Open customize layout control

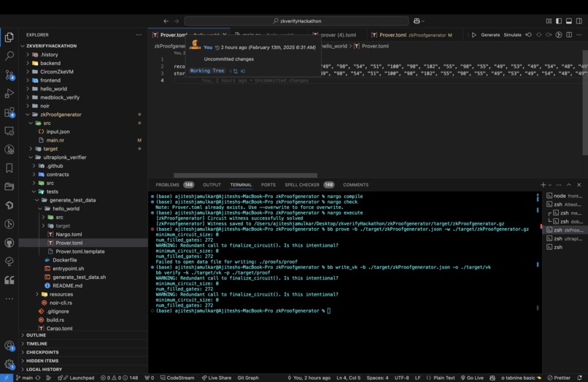coord(549,21)
